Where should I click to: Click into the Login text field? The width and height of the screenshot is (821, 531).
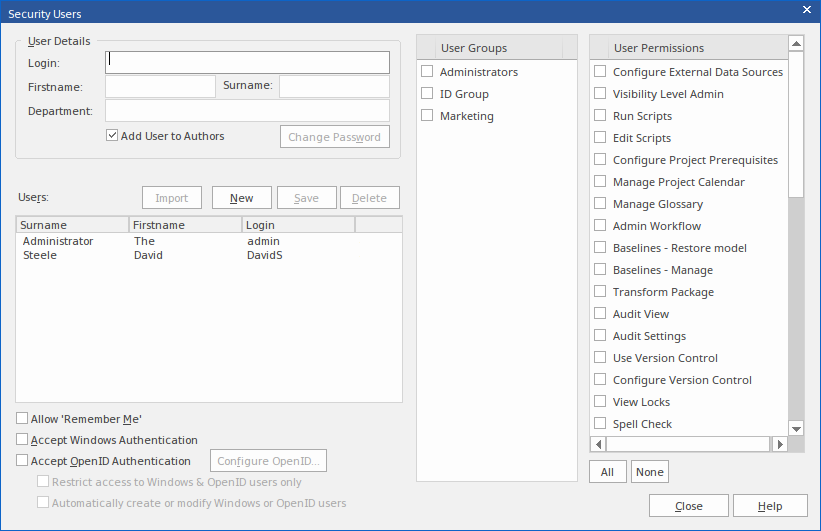coord(247,63)
